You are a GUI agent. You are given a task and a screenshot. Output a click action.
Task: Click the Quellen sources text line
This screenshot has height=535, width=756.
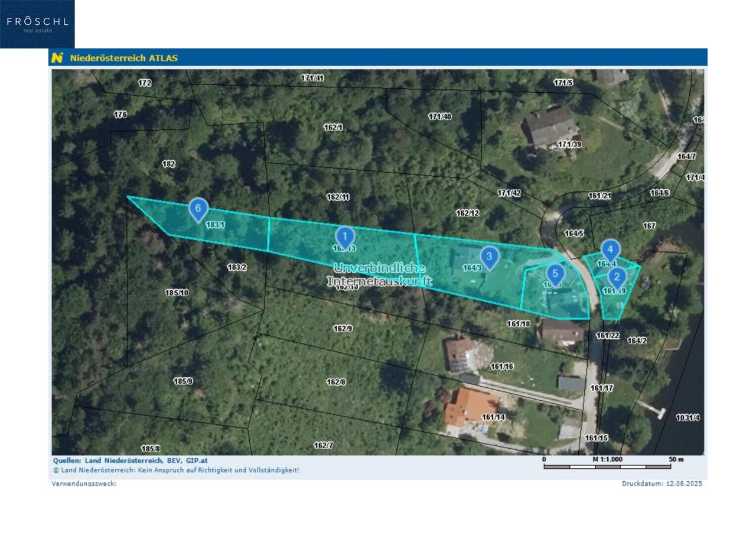tap(130, 460)
